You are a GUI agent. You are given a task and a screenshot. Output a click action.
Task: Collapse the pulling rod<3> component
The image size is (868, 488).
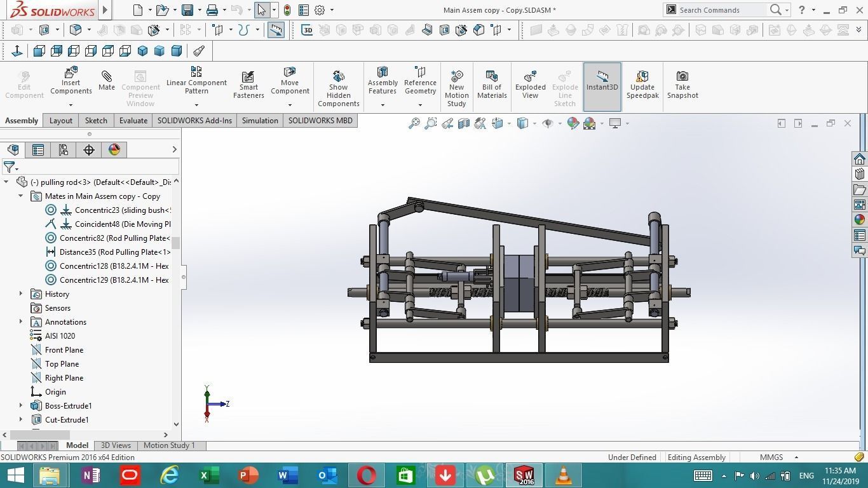pyautogui.click(x=6, y=182)
